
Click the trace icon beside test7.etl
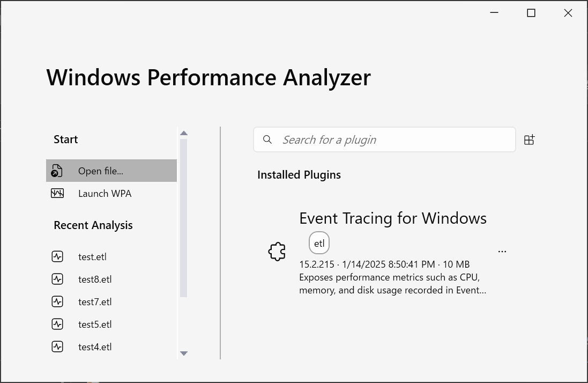(x=57, y=301)
